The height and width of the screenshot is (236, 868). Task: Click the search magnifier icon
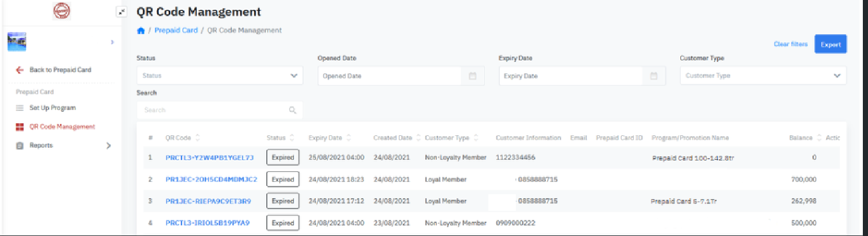click(x=293, y=110)
